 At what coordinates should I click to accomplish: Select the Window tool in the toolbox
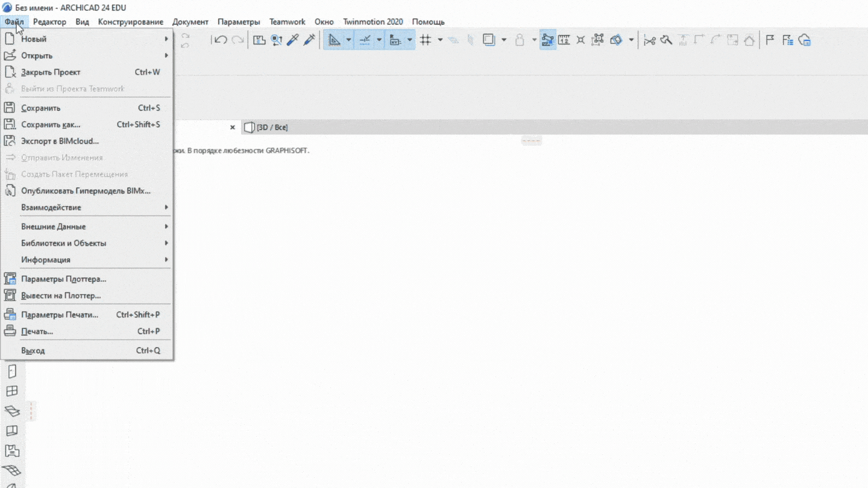click(x=12, y=391)
